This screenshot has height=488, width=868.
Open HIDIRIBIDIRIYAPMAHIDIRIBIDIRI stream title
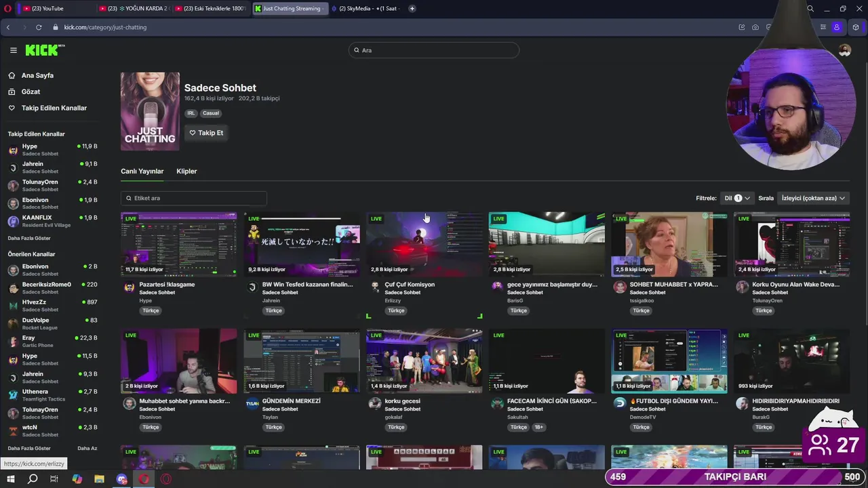click(795, 401)
